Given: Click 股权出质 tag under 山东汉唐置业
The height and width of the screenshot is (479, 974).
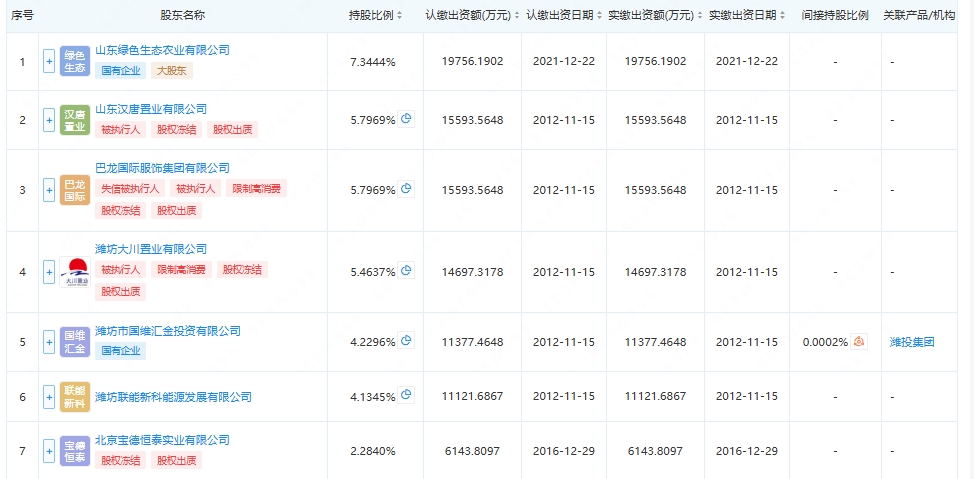Looking at the screenshot, I should click(232, 129).
